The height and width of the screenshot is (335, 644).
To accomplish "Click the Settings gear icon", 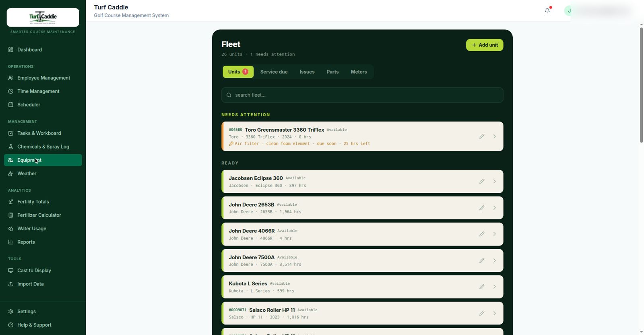I will click(x=11, y=312).
